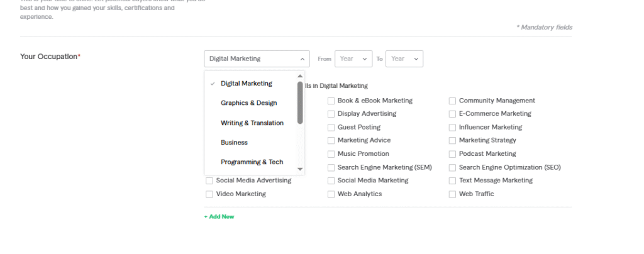Image resolution: width=644 pixels, height=254 pixels.
Task: Choose Graphics & Design from the list
Action: pos(248,103)
